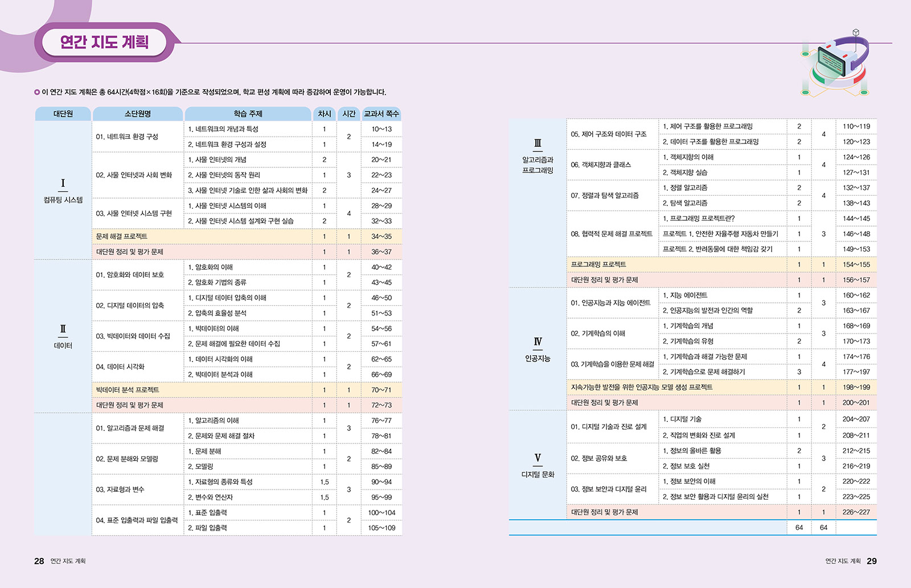Select the '교과서 쪽수' column header
Screen dimensions: 911x588
381,114
